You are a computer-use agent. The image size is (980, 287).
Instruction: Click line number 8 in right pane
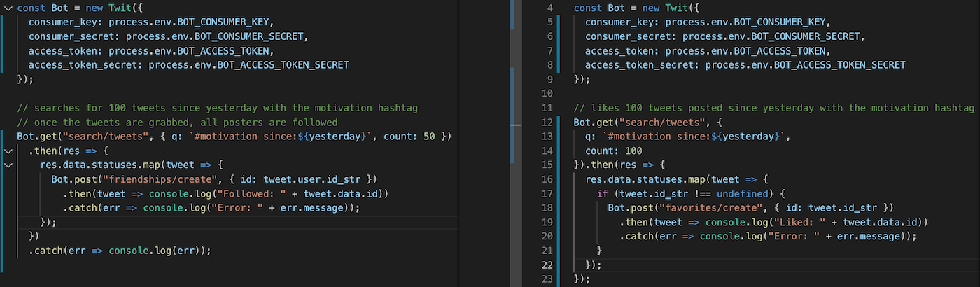549,64
